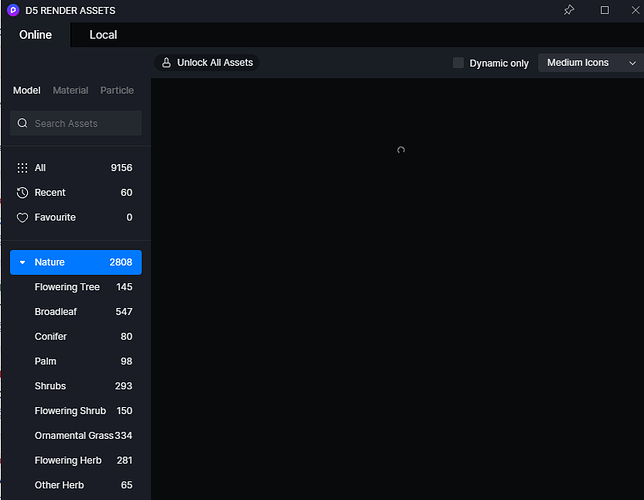Click the Dynamic only label
The image size is (644, 500).
pos(499,63)
